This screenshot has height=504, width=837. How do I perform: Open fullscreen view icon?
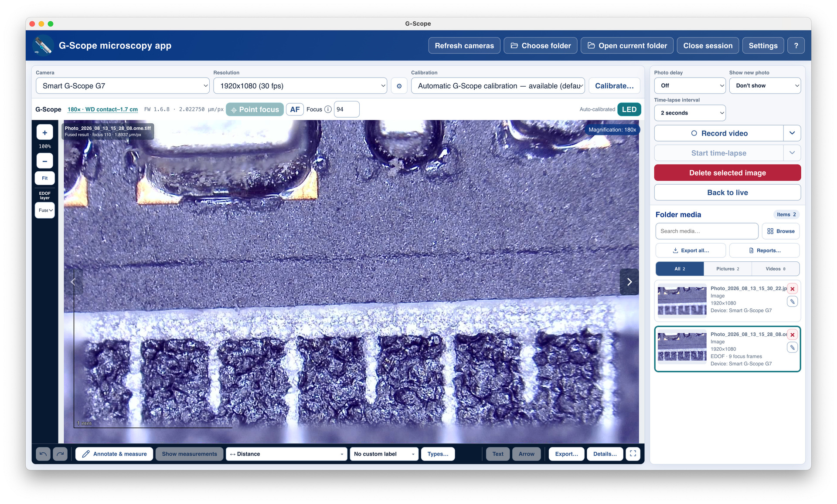click(633, 454)
